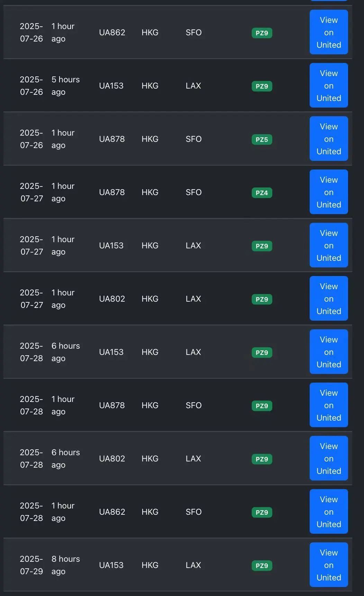Open View on United beside the PZ4 badge
364x596 pixels.
(x=328, y=192)
